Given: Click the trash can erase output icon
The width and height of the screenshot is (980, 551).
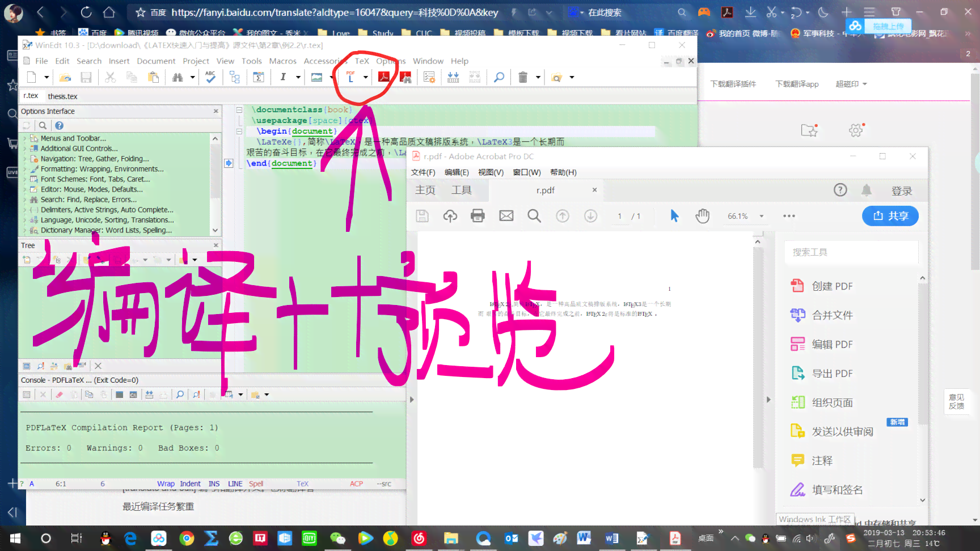Looking at the screenshot, I should pos(523,77).
